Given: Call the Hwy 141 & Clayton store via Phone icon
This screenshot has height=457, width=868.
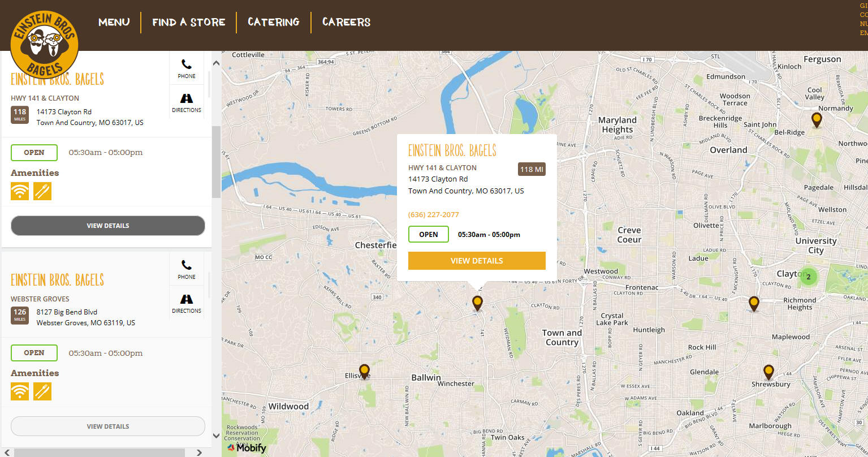Looking at the screenshot, I should (187, 68).
